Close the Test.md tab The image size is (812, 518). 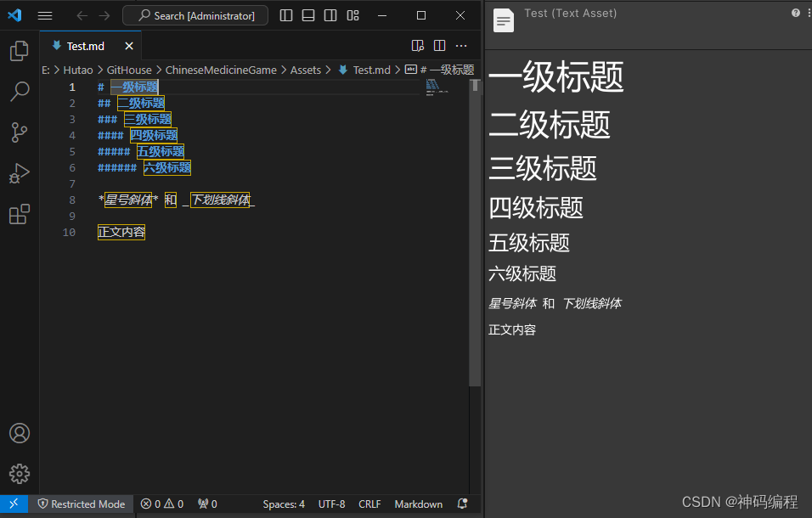[129, 46]
